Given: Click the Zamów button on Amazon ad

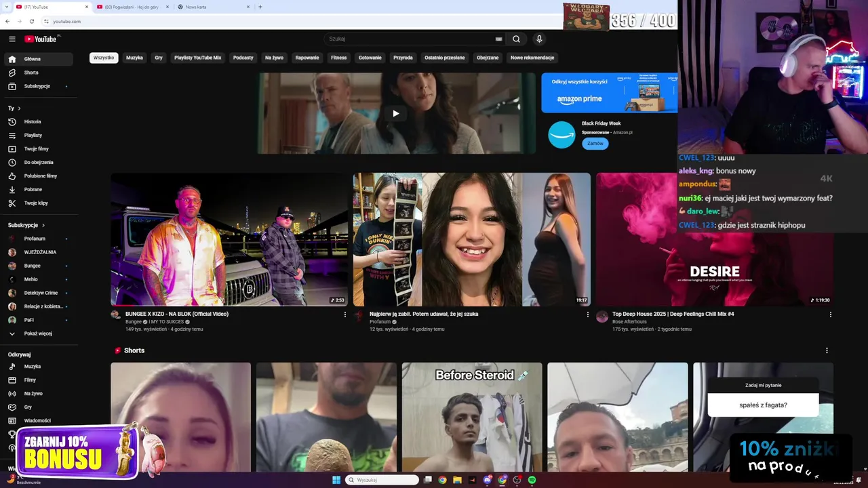Looking at the screenshot, I should click(x=595, y=144).
